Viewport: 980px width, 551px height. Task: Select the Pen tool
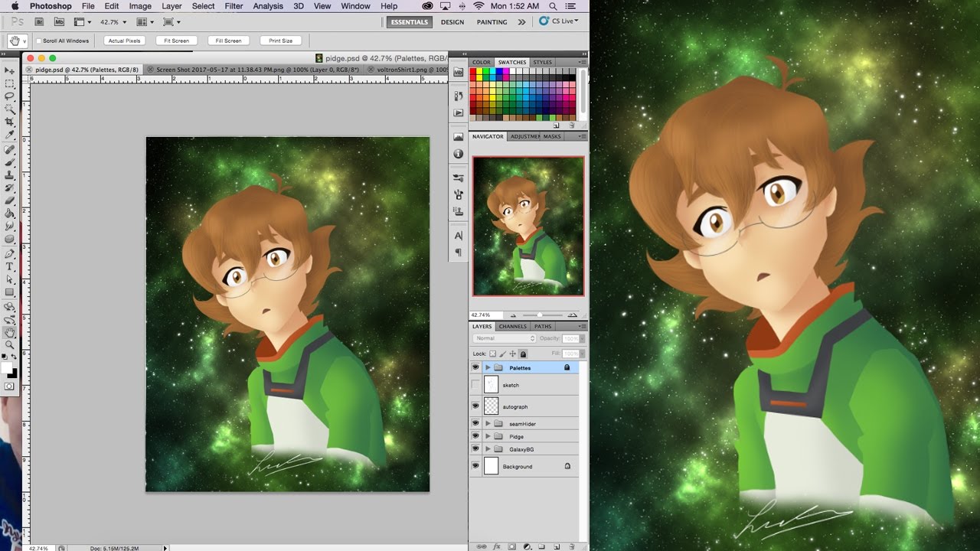pyautogui.click(x=10, y=253)
